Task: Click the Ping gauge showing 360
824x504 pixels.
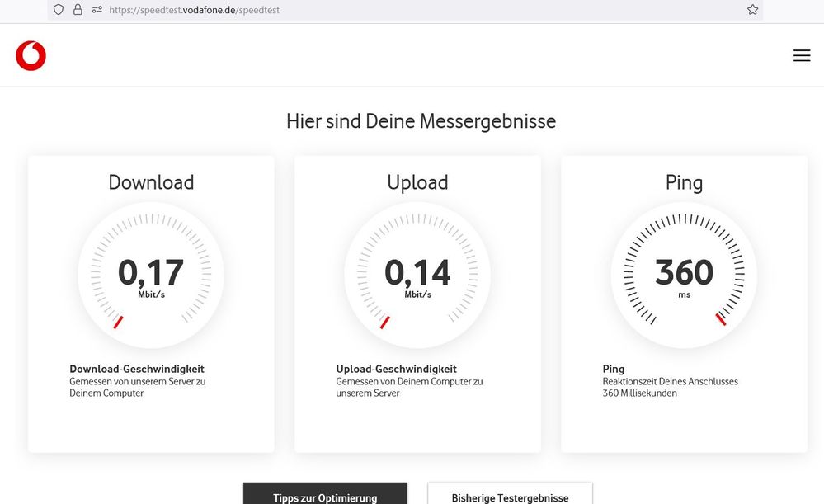Action: [684, 275]
